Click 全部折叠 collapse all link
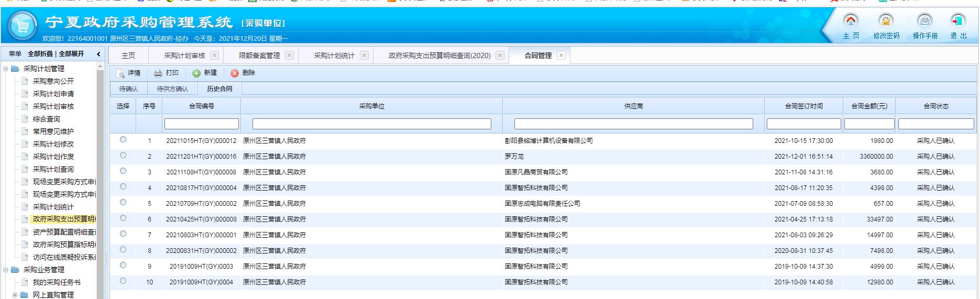The height and width of the screenshot is (299, 980). pyautogui.click(x=40, y=54)
